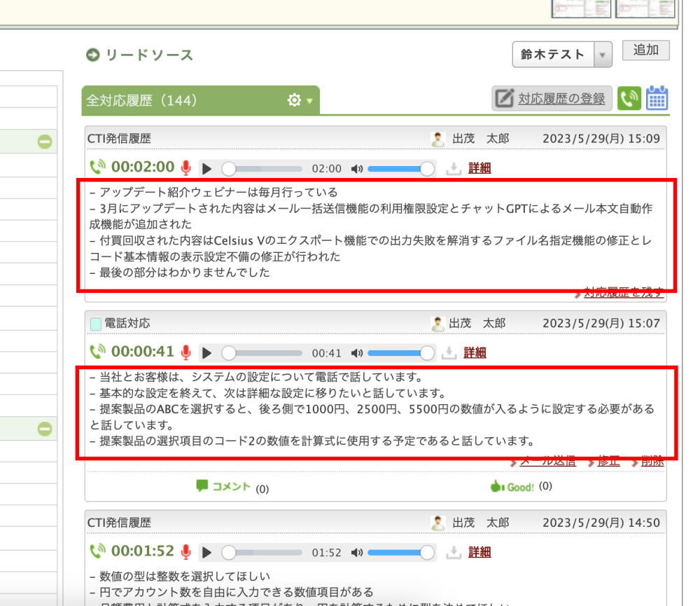
Task: Collapse the lower green minus section
Action: coord(45,429)
